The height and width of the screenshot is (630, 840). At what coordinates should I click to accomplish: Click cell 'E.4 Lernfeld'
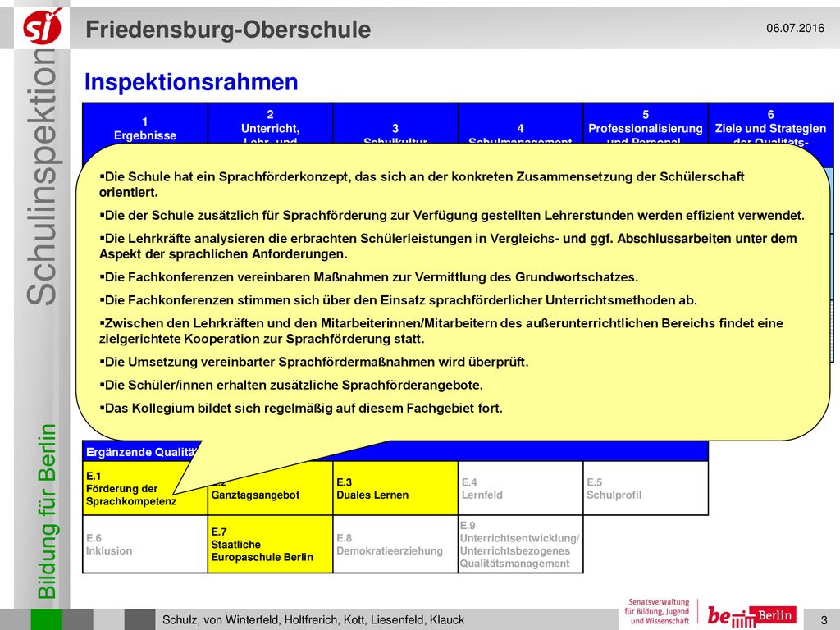(520, 488)
